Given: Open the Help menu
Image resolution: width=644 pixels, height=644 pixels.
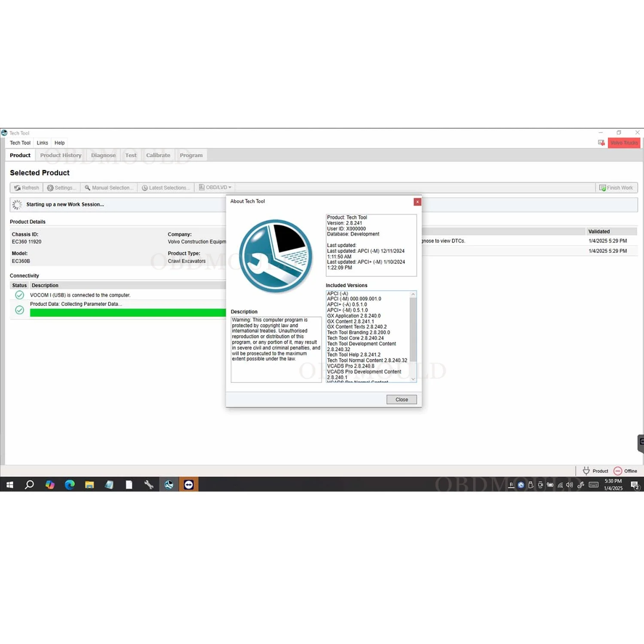Looking at the screenshot, I should tap(60, 143).
